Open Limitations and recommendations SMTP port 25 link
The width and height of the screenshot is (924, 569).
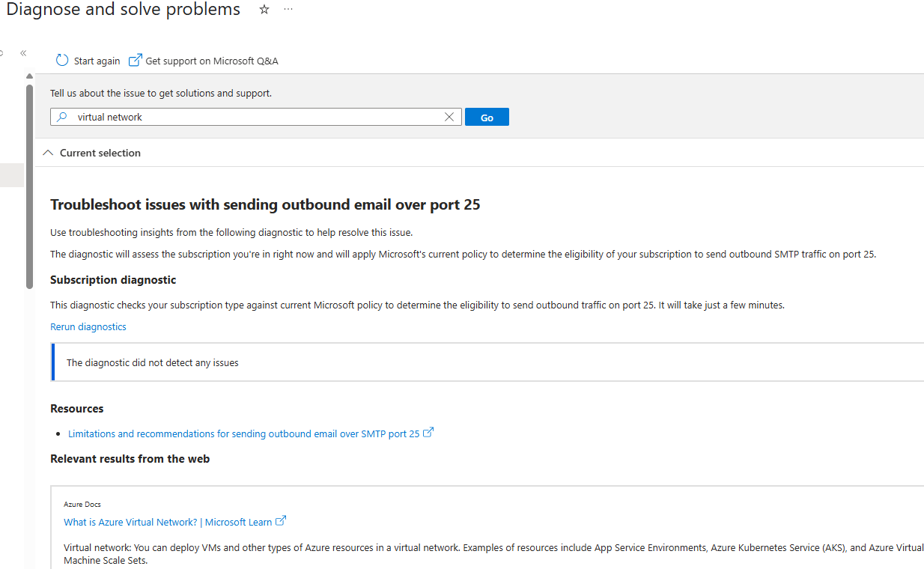pos(243,433)
